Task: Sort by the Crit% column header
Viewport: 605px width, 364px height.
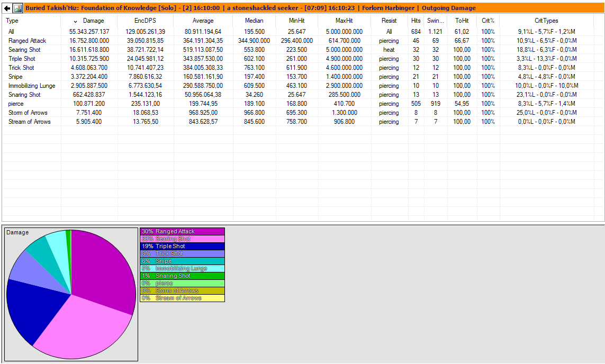Action: click(x=487, y=21)
